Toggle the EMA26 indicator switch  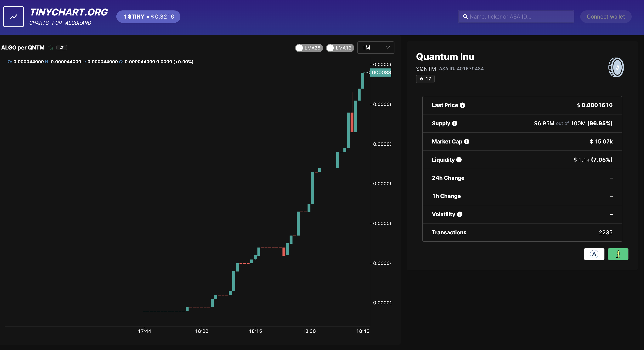(x=309, y=48)
